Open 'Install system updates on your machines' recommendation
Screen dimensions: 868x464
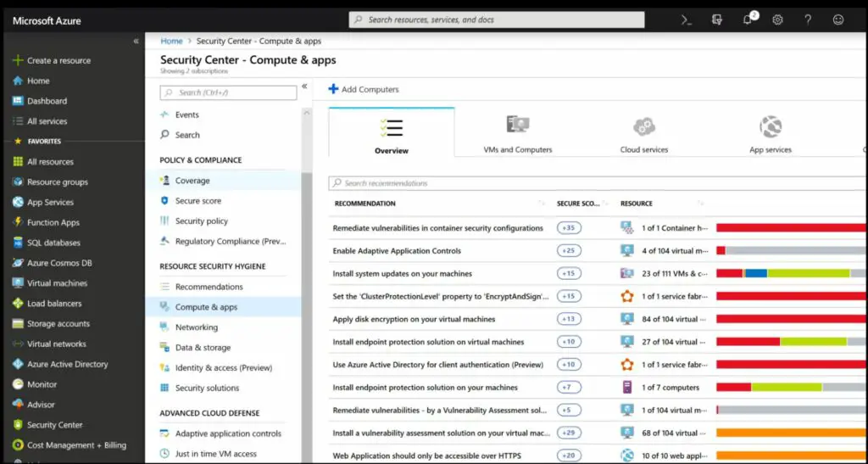coord(403,273)
